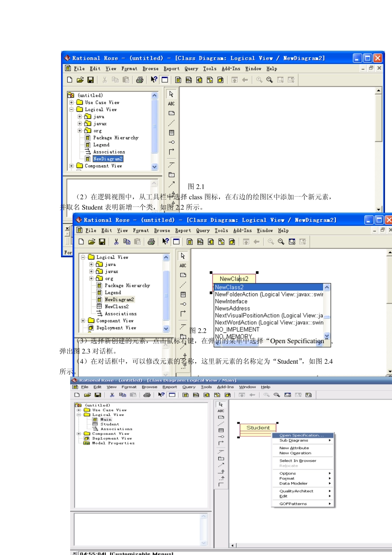This screenshot has width=392, height=555.
Task: Pick NO_IMPLEMENT in the autocomplete list
Action: coord(237,330)
